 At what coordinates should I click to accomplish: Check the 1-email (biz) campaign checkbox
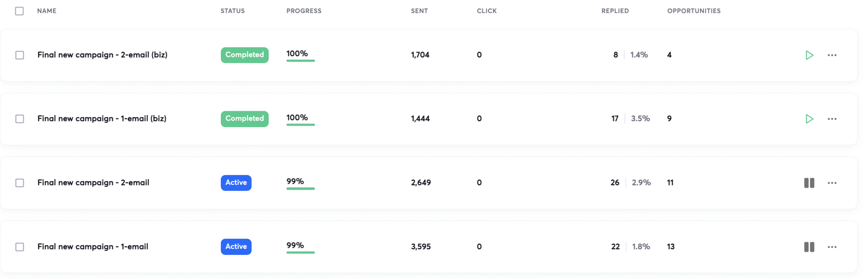[20, 119]
